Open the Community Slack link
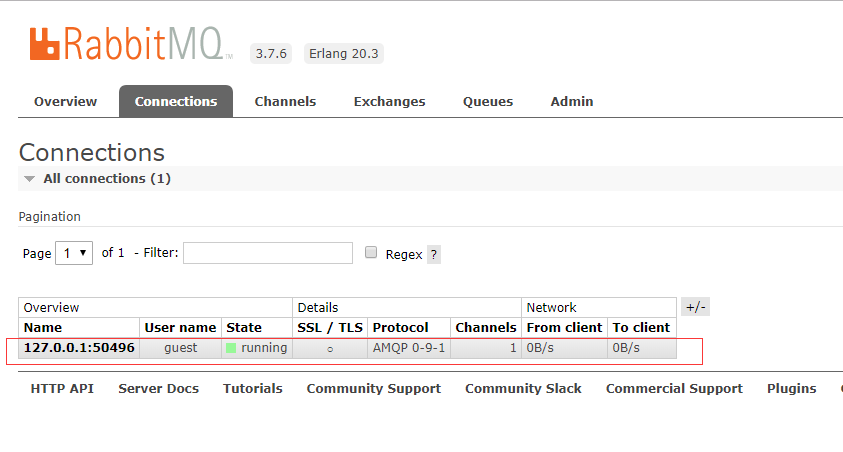The image size is (843, 452). click(x=523, y=389)
